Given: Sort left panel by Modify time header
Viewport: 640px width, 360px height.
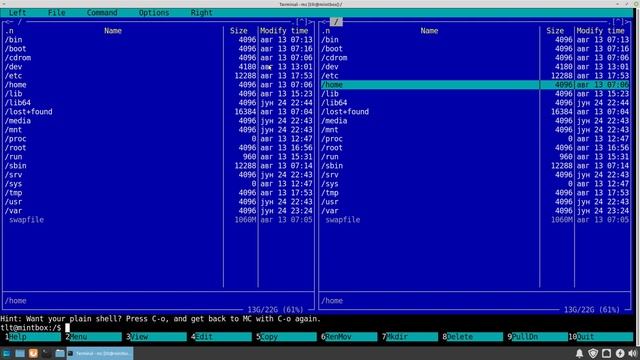Looking at the screenshot, I should 284,31.
